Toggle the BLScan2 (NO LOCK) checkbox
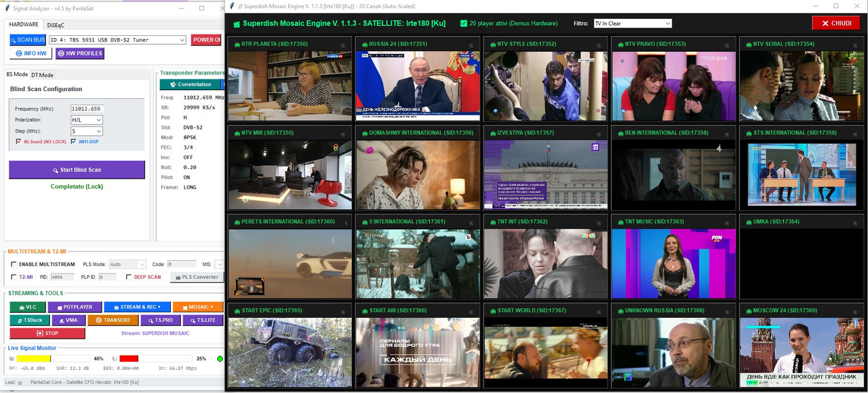The width and height of the screenshot is (868, 393). pyautogui.click(x=18, y=142)
